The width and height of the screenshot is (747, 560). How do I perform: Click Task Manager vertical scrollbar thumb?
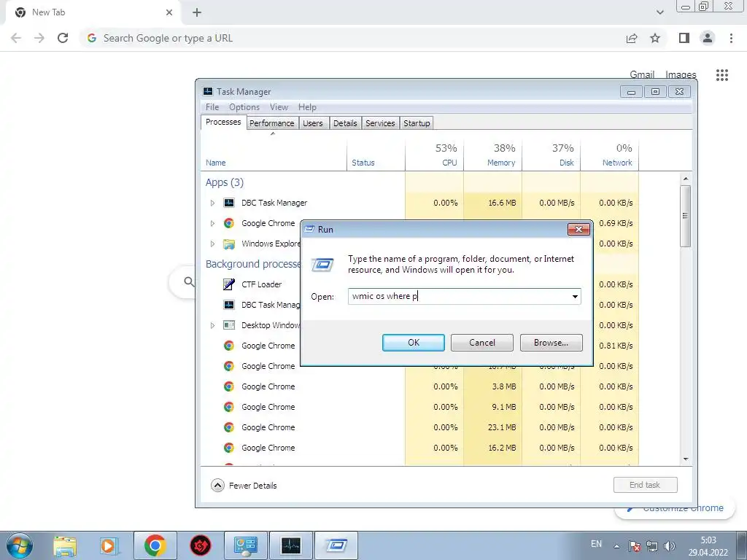coord(686,216)
